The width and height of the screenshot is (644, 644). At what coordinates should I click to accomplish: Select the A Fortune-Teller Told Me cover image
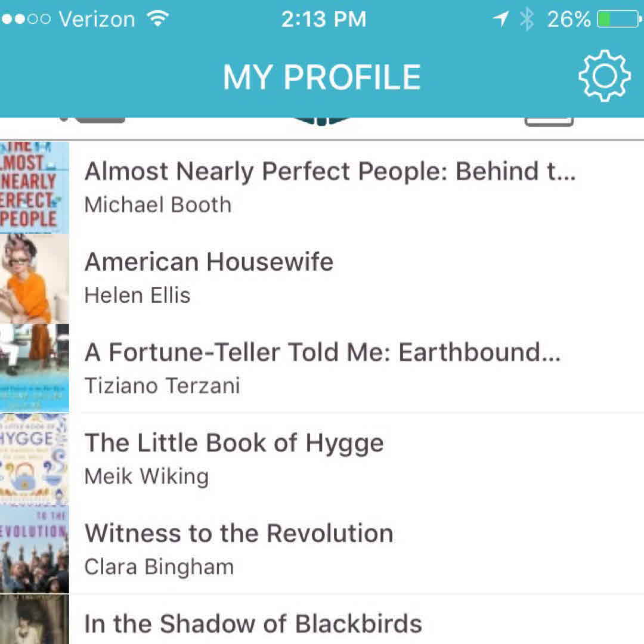pyautogui.click(x=34, y=368)
